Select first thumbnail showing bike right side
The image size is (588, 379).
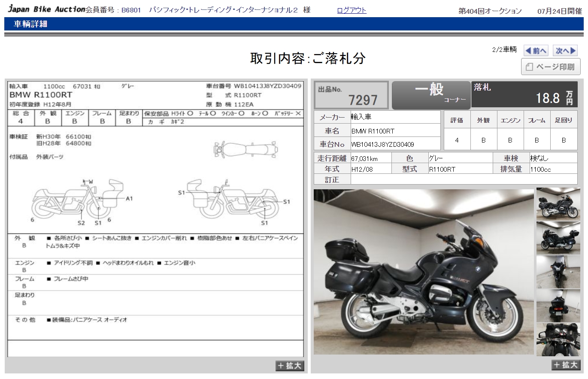(558, 203)
